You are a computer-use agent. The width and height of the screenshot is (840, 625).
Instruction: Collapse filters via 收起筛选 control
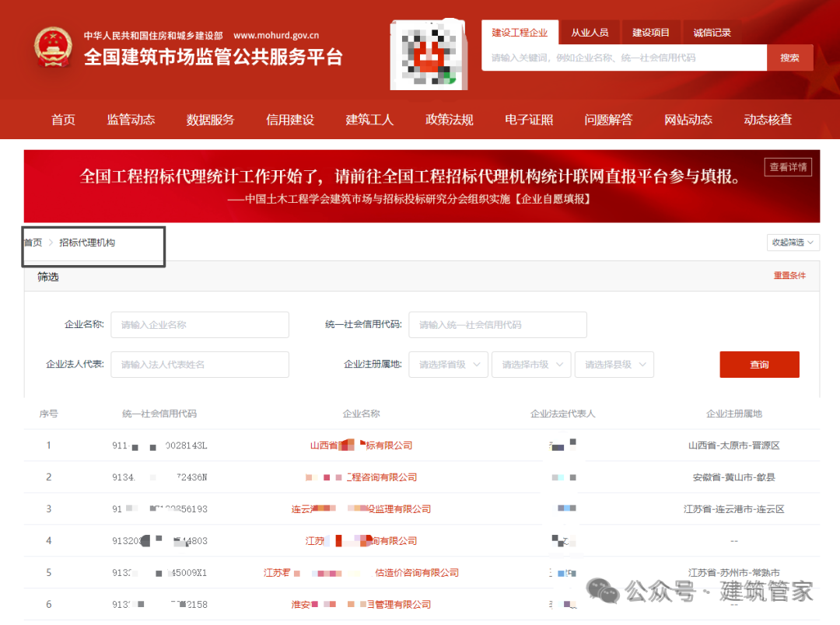pyautogui.click(x=792, y=242)
